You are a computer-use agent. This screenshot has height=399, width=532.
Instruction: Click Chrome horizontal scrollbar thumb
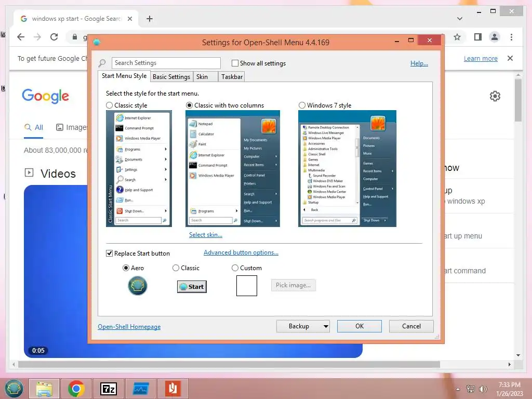229,364
